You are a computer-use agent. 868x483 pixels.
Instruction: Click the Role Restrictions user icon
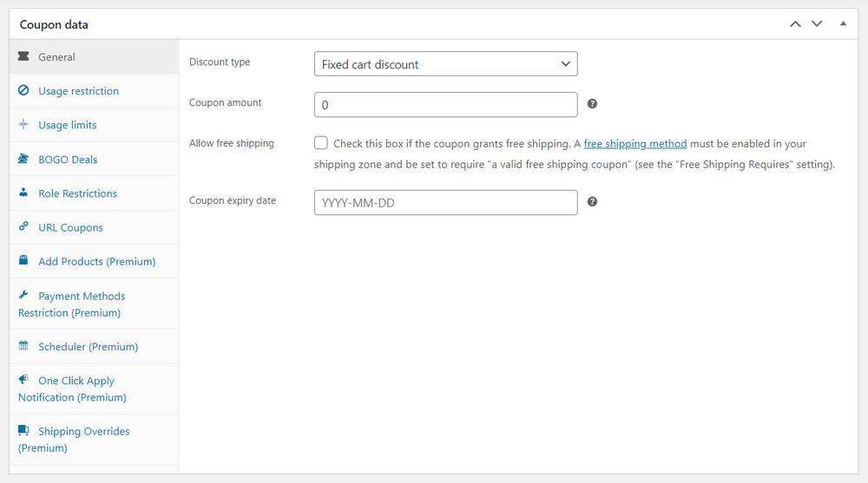point(23,193)
